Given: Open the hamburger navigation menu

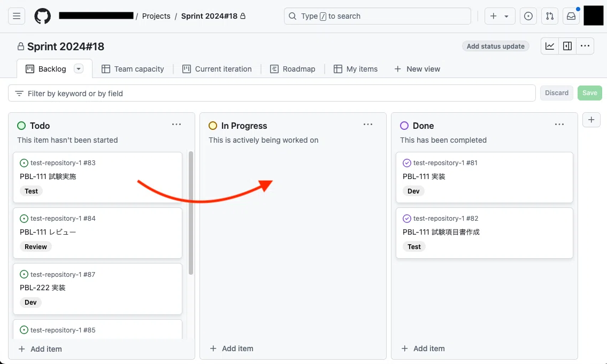Looking at the screenshot, I should [x=16, y=16].
